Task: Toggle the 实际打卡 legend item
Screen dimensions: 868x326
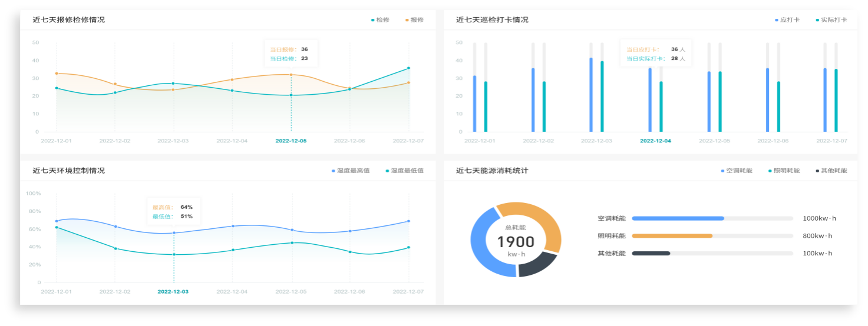Action: point(831,20)
